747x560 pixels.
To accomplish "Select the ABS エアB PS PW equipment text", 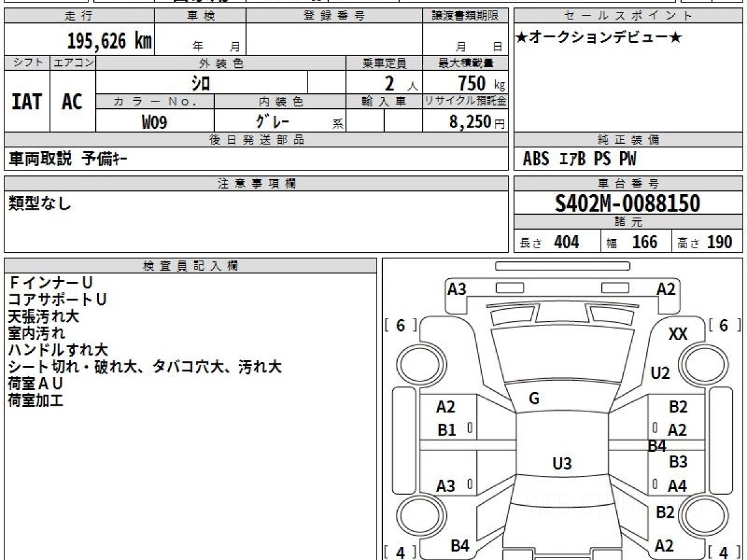I will click(x=580, y=159).
